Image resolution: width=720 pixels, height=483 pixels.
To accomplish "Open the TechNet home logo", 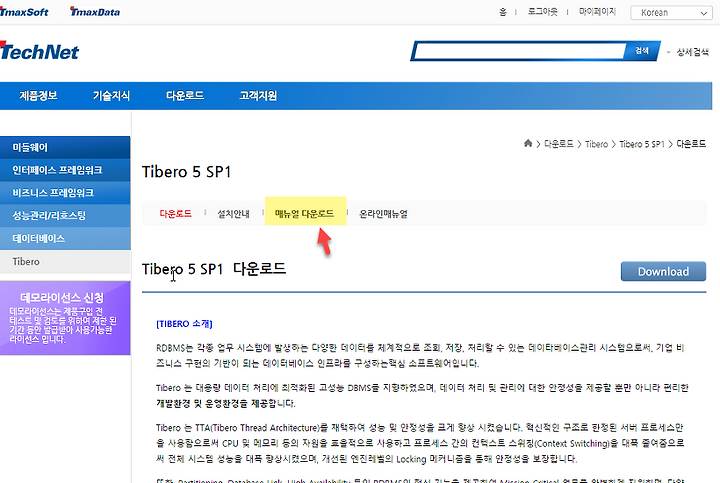I will pos(39,51).
